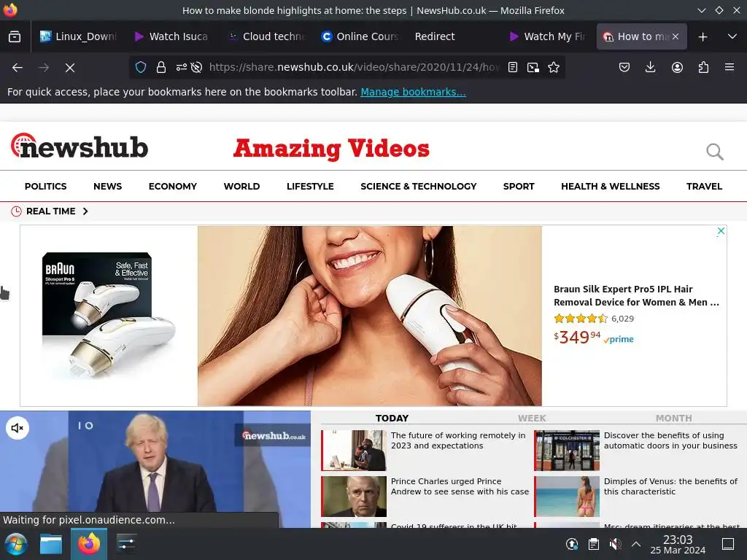This screenshot has width=747, height=560.
Task: Open the working remotely 2023 article
Action: click(x=458, y=440)
